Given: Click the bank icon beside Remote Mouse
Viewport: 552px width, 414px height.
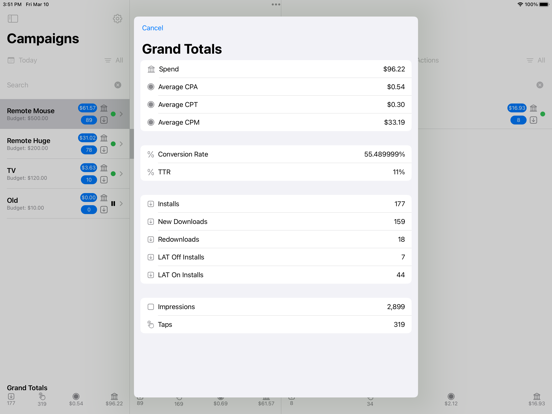Looking at the screenshot, I should pyautogui.click(x=104, y=108).
